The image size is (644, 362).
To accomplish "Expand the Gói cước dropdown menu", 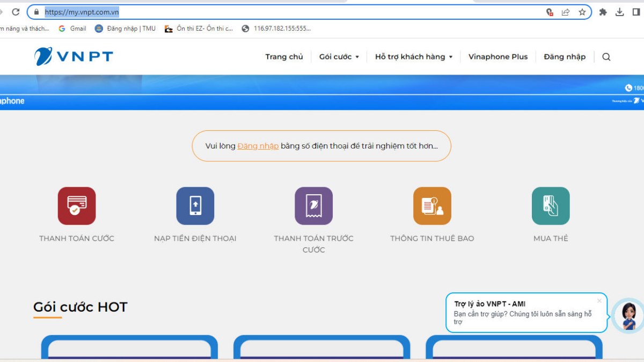I will (339, 57).
